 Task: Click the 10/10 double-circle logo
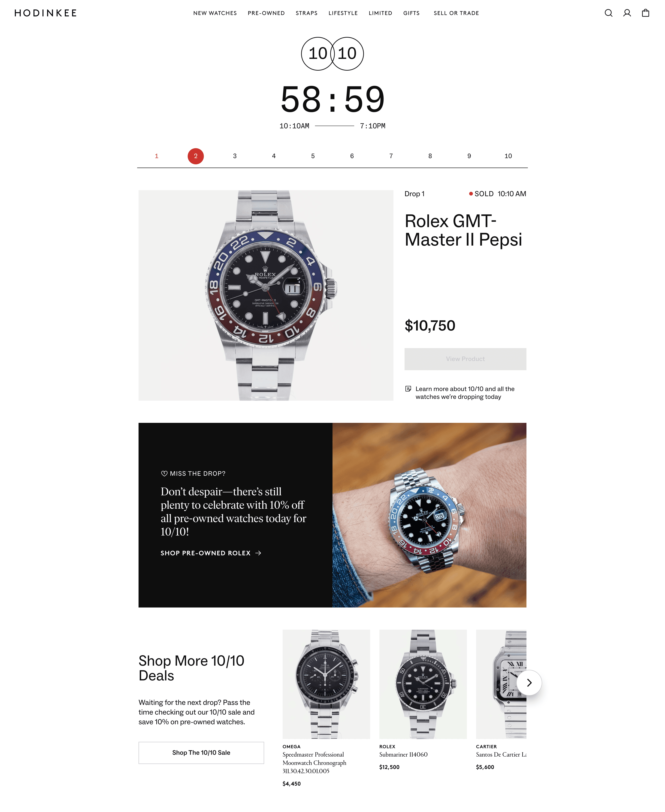coord(332,54)
